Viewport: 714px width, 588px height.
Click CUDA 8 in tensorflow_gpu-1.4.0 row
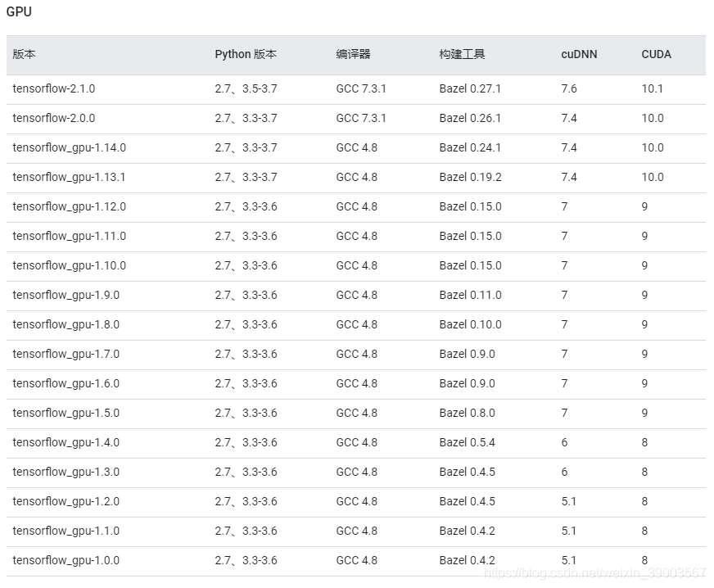(x=644, y=442)
